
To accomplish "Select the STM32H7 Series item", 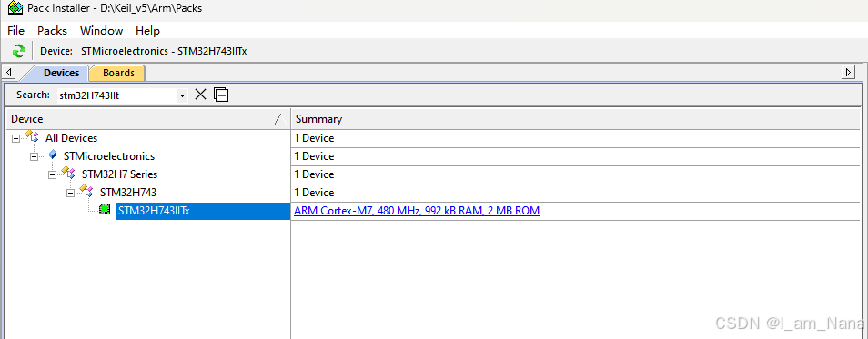I will point(119,174).
